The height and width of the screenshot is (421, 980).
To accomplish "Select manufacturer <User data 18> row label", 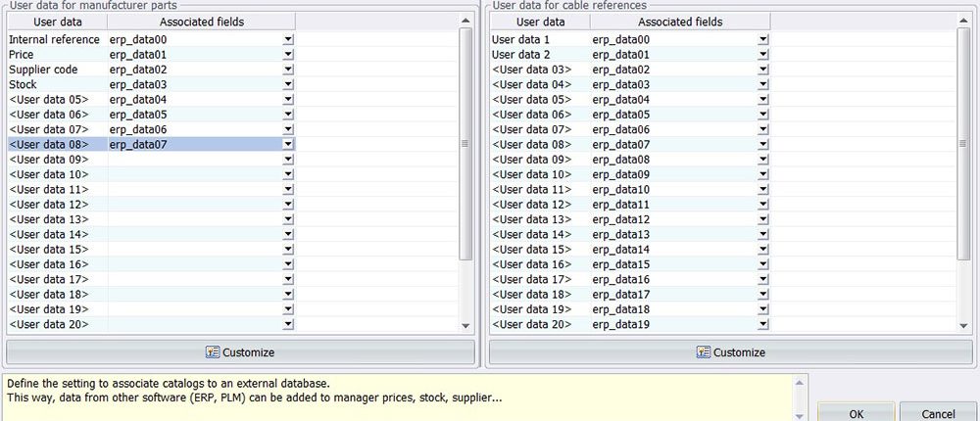I will click(x=49, y=294).
